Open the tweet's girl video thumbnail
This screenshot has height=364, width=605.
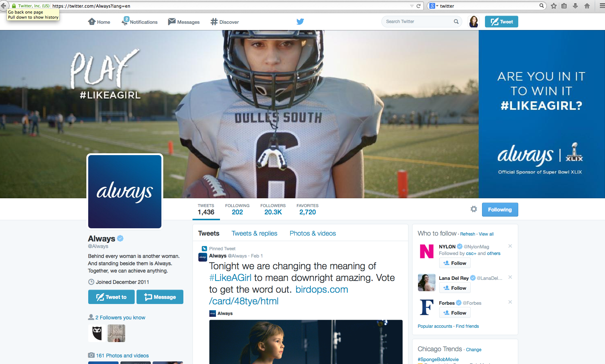[306, 342]
